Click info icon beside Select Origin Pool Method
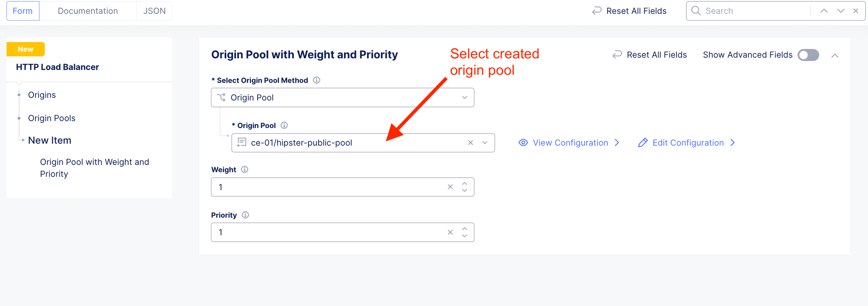868x306 pixels. click(317, 80)
